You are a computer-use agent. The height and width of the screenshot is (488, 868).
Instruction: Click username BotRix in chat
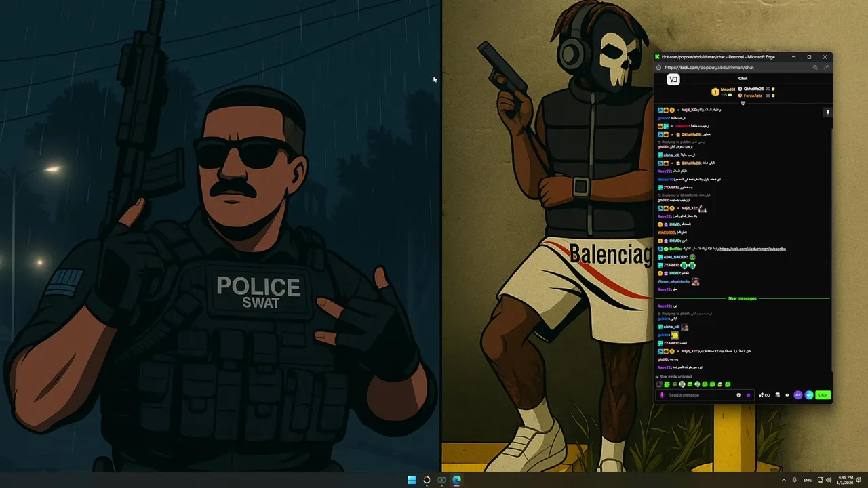pos(675,249)
